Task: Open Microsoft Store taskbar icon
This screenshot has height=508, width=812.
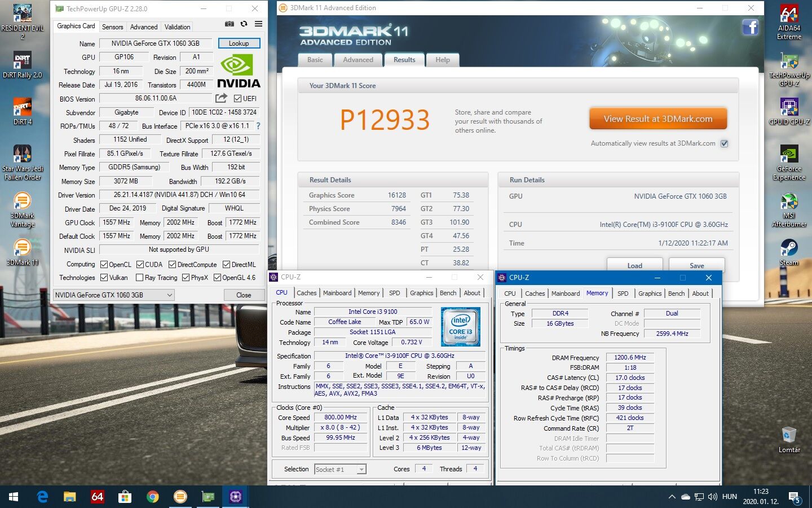Action: pyautogui.click(x=125, y=497)
